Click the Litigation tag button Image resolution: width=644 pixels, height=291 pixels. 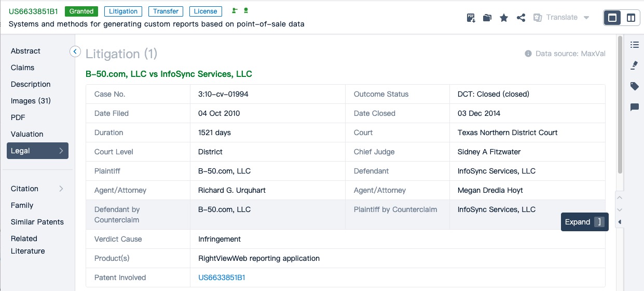pyautogui.click(x=124, y=11)
